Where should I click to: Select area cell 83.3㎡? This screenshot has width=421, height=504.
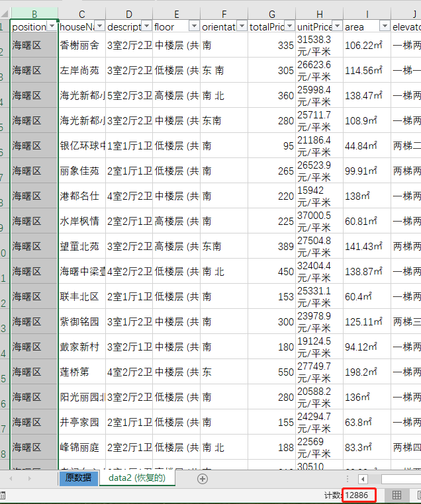click(x=367, y=447)
